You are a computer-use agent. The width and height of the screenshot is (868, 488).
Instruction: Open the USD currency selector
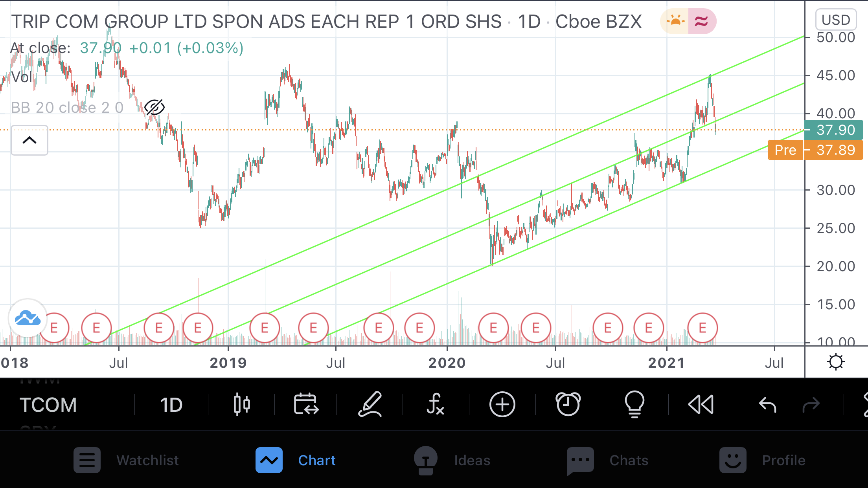(x=836, y=20)
